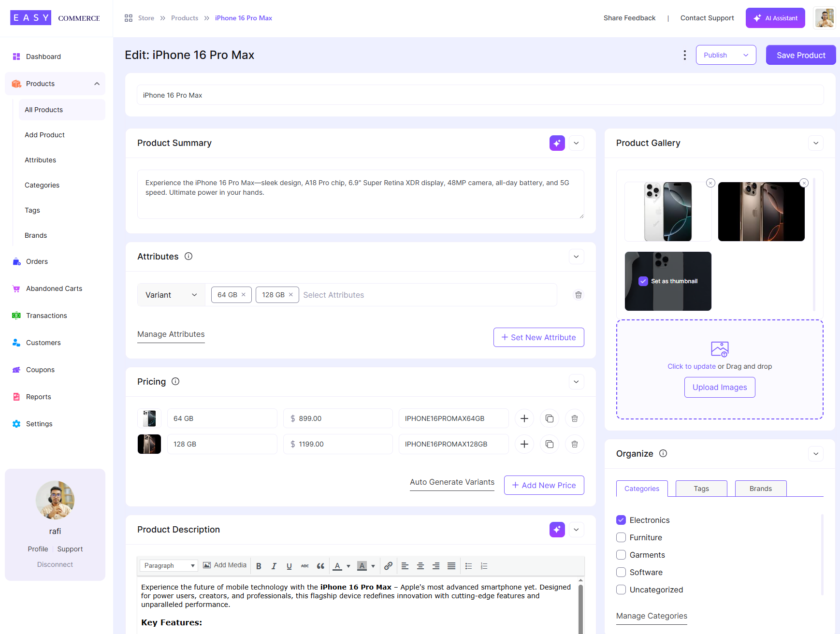The height and width of the screenshot is (634, 840).
Task: Collapse the Attributes section
Action: pyautogui.click(x=576, y=257)
